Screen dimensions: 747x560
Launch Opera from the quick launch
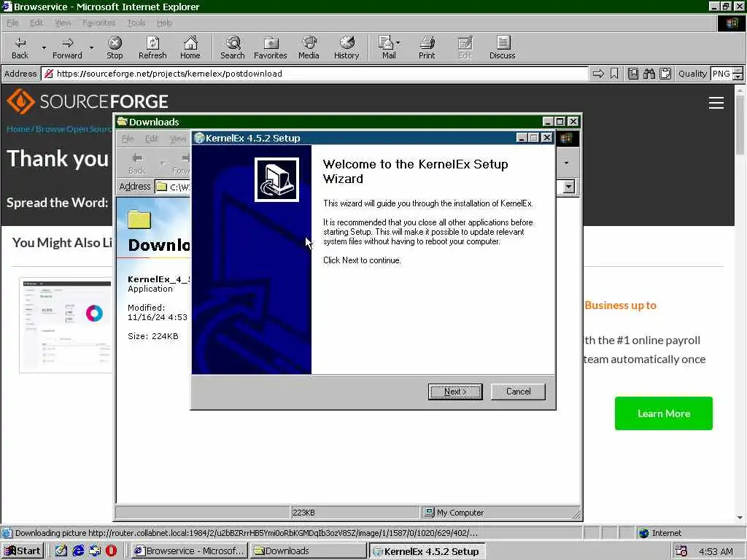click(x=111, y=551)
